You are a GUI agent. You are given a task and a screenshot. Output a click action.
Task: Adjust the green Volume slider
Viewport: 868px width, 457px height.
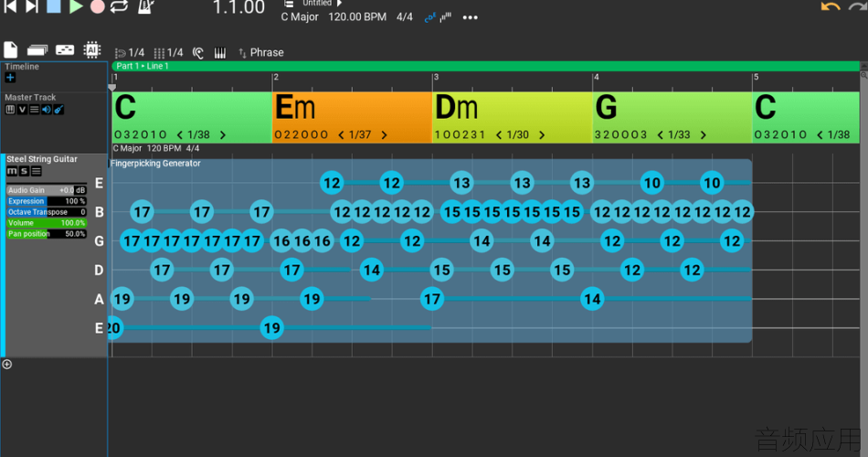point(47,223)
